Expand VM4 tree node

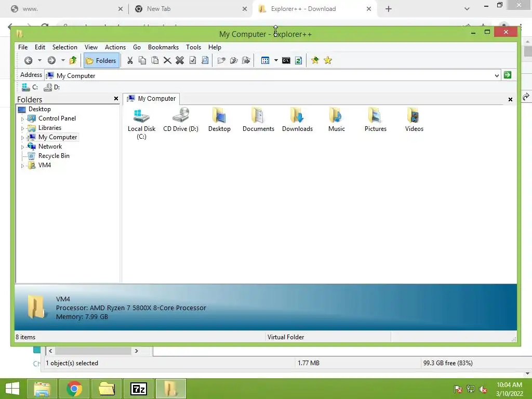pyautogui.click(x=22, y=166)
